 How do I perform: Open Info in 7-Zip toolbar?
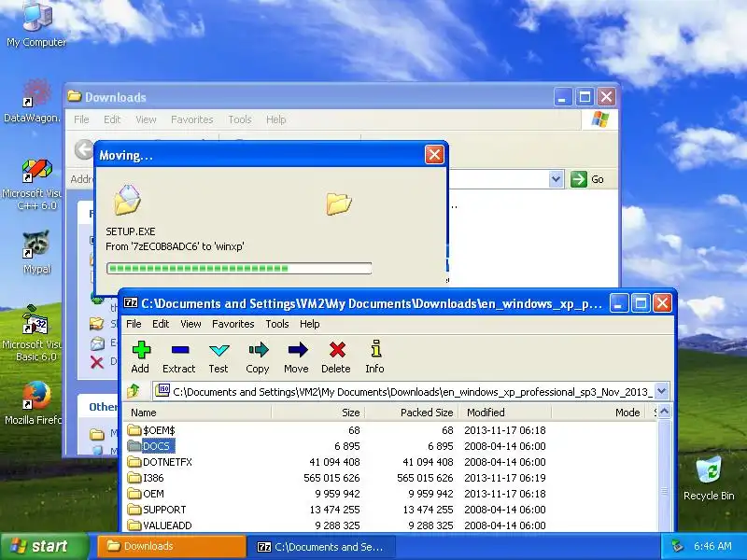(375, 357)
